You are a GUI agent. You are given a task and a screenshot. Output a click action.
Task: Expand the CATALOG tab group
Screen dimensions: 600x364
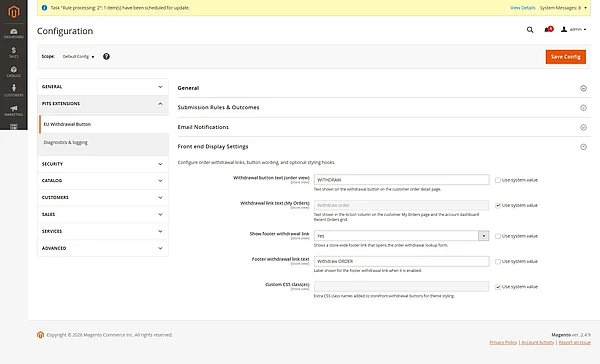click(x=103, y=181)
